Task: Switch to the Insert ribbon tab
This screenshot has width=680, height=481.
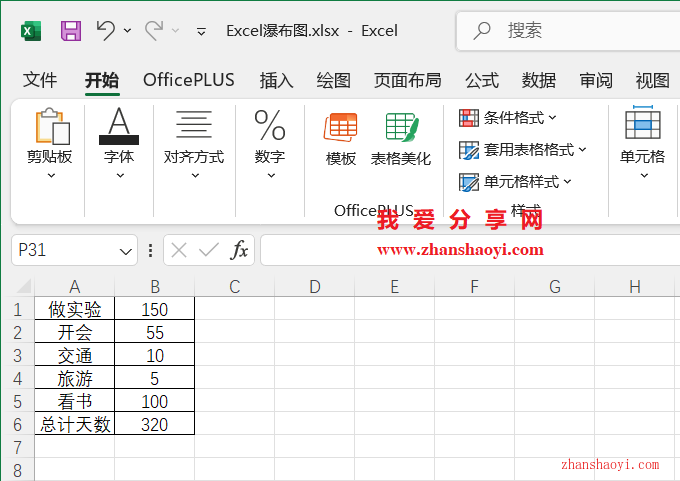Action: [276, 81]
